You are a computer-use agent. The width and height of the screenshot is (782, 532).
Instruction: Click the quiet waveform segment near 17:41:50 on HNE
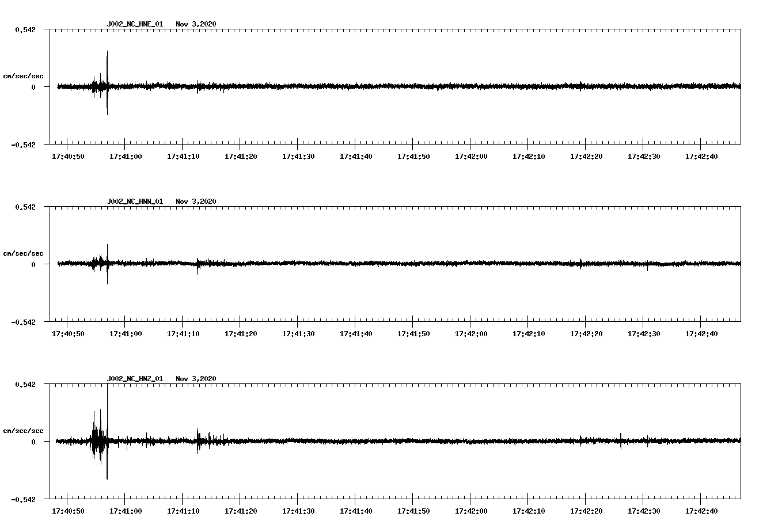pos(413,86)
